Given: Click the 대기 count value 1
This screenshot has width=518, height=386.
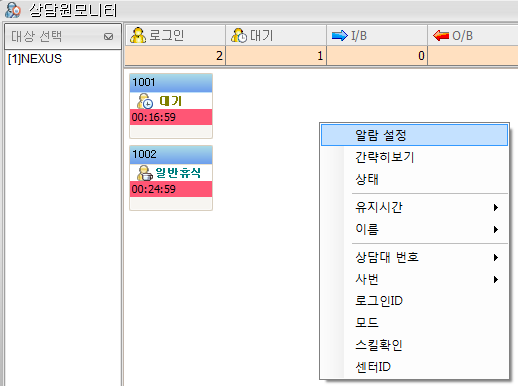Looking at the screenshot, I should coord(320,55).
